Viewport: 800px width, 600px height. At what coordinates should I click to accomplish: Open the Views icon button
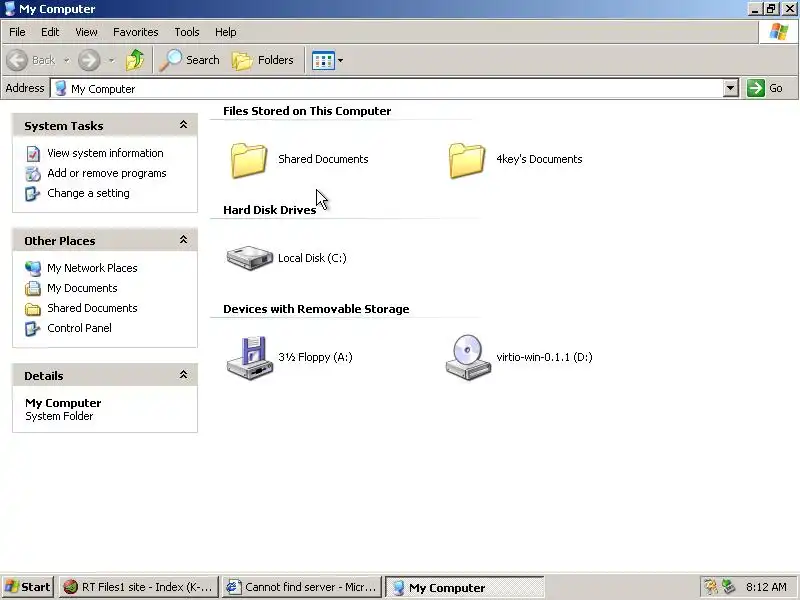[x=323, y=60]
